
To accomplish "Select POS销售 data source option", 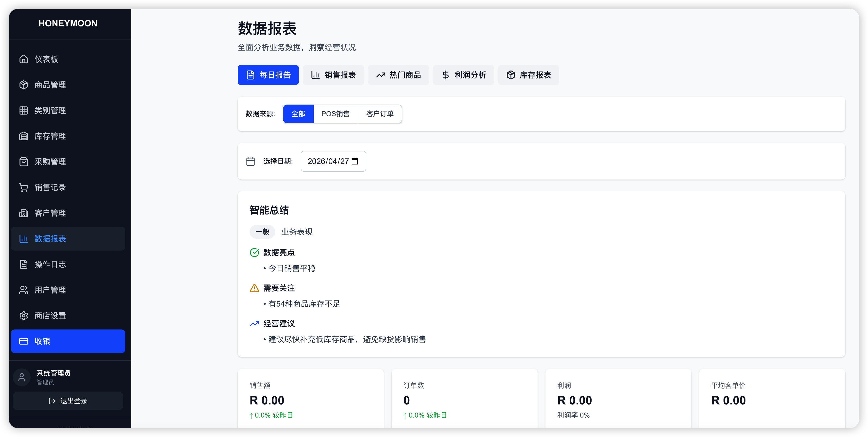I will click(336, 114).
